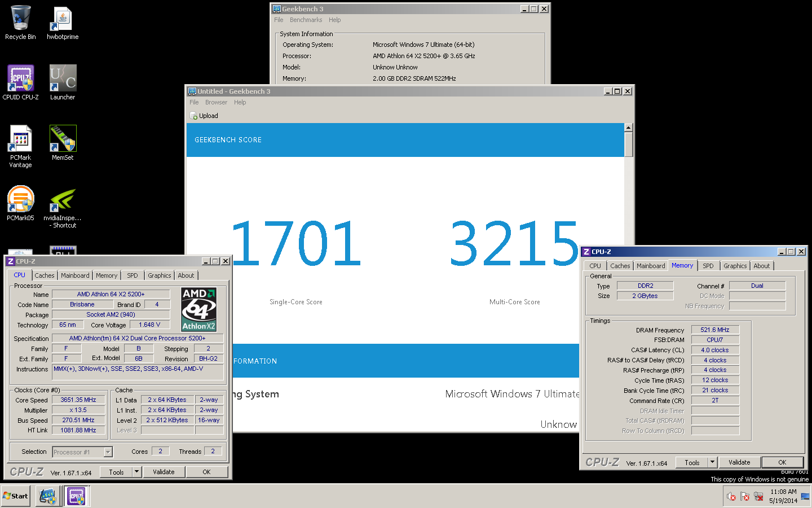This screenshot has width=812, height=508.
Task: Expand Tools dropdown arrow in left CPU-Z
Action: pos(136,472)
